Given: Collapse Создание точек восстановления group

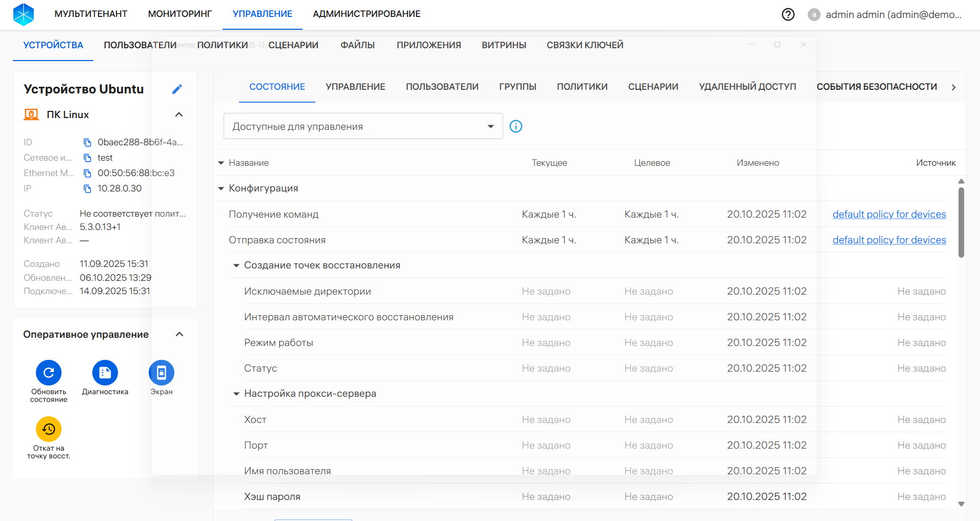Looking at the screenshot, I should [236, 265].
